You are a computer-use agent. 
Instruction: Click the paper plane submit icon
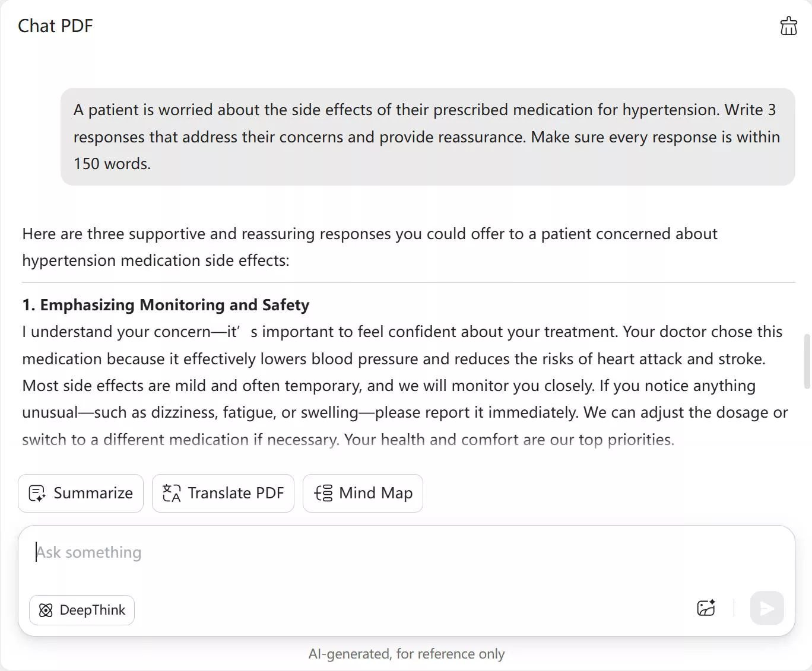click(766, 608)
